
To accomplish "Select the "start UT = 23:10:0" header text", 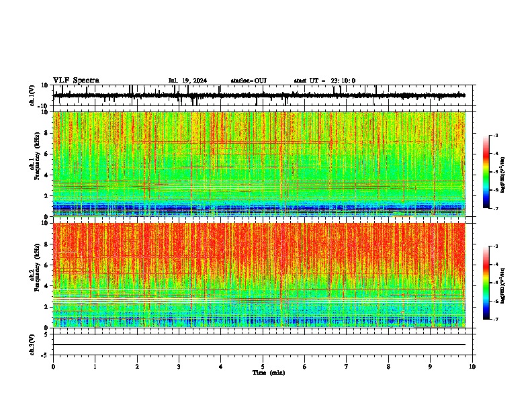I will click(x=324, y=81).
